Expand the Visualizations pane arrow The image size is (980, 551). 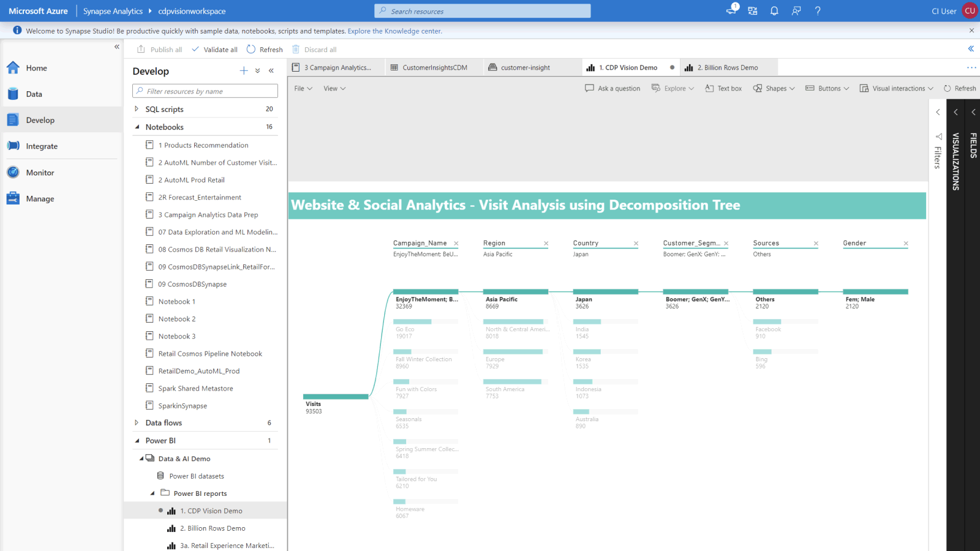956,112
